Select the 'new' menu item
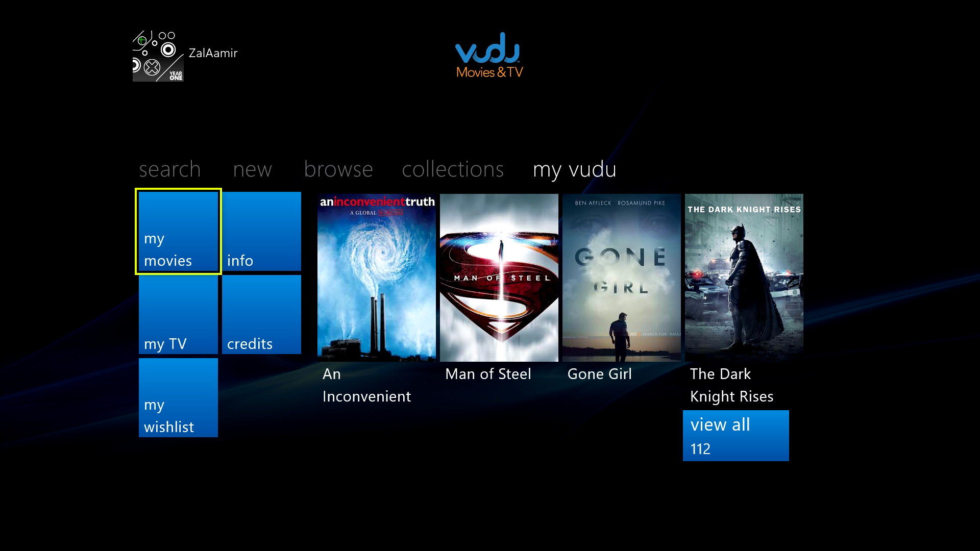Screen dimensions: 980x551 click(253, 168)
